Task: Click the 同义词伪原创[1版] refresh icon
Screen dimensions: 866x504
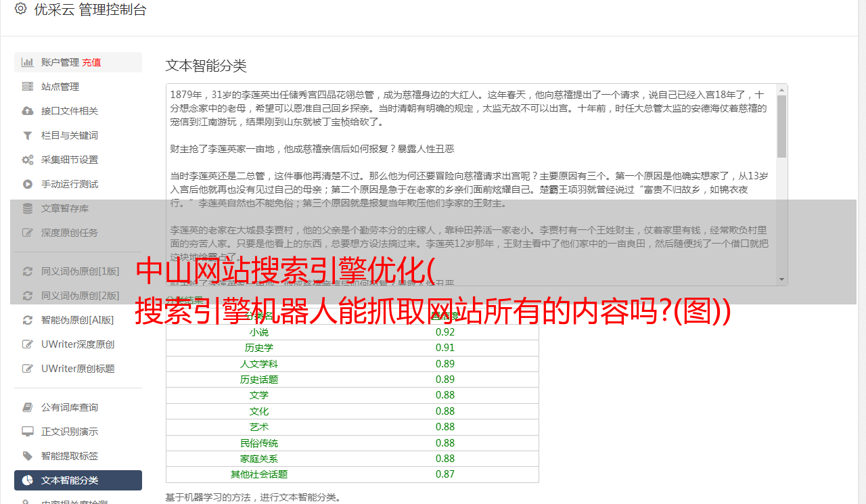Action: click(28, 271)
